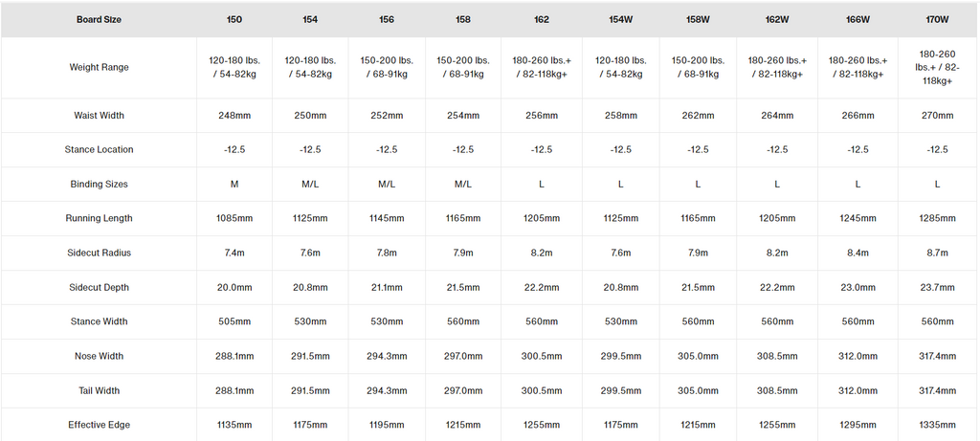Click the Tail Width row label

pos(99,390)
